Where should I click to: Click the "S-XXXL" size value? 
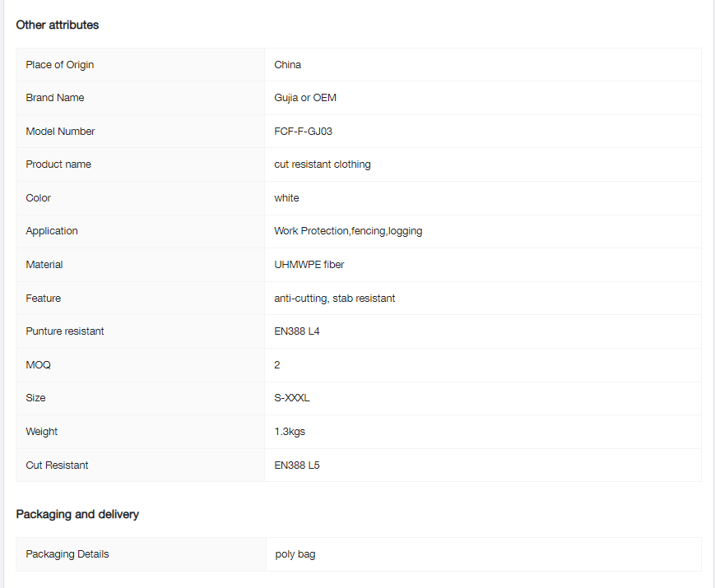[x=292, y=398]
